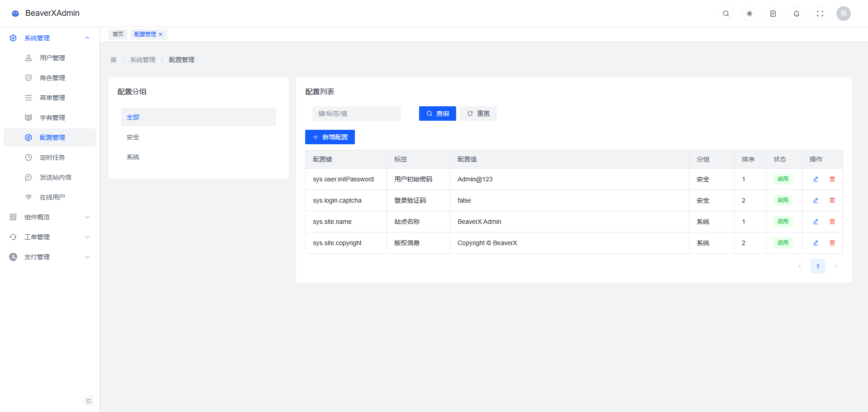Click the 查询 search button
The width and height of the screenshot is (868, 412).
(438, 114)
